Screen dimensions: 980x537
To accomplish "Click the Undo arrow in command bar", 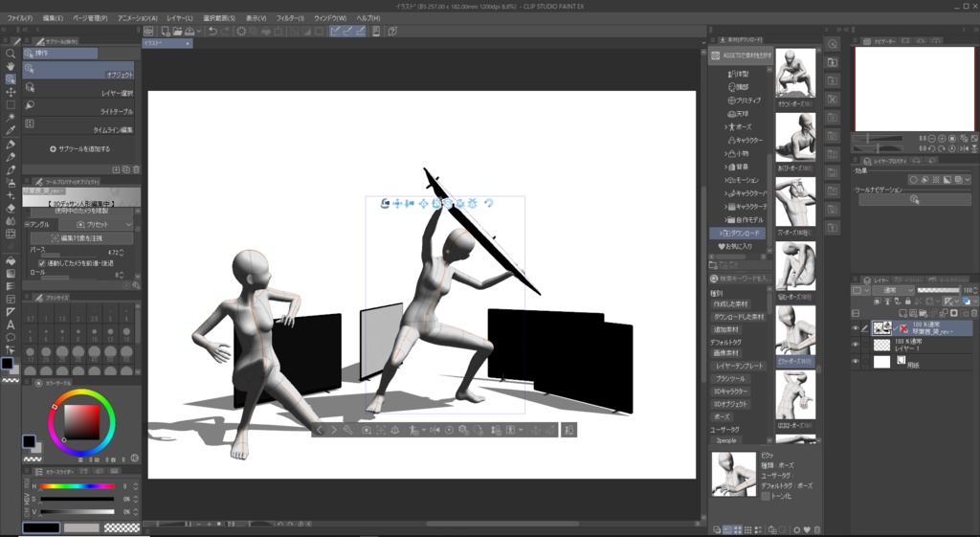I will pyautogui.click(x=212, y=31).
